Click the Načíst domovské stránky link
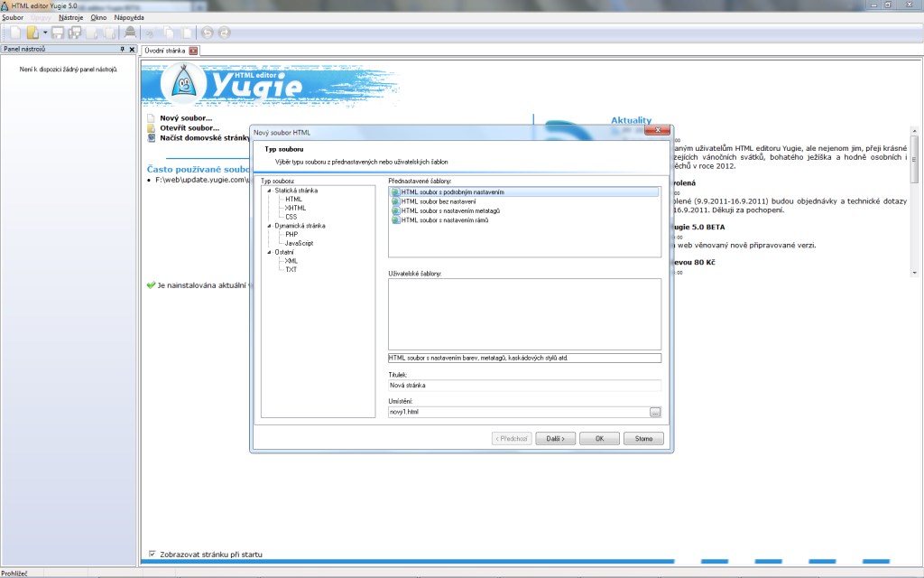The image size is (924, 578). (205, 138)
